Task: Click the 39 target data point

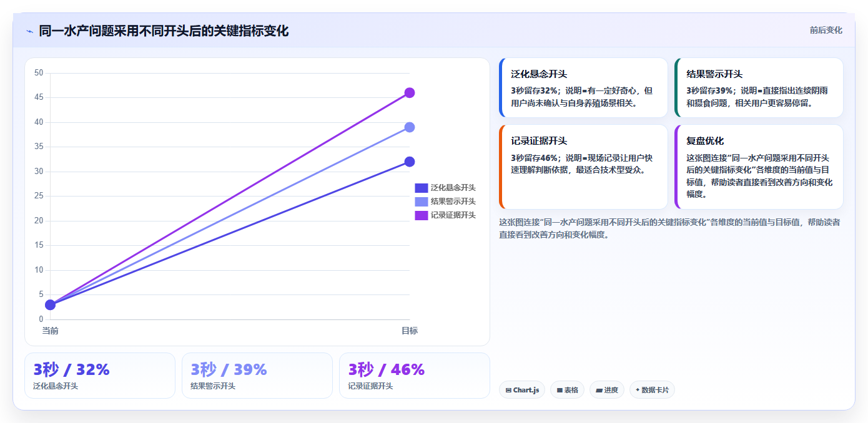Action: click(410, 127)
